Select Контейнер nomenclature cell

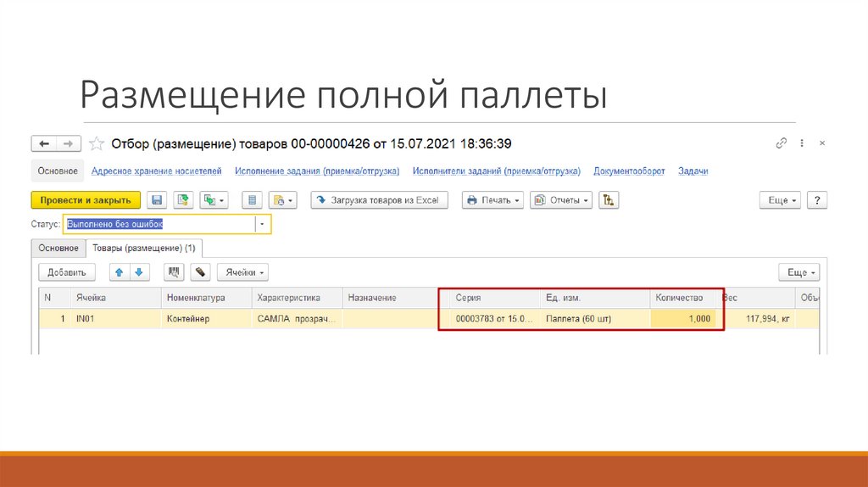coord(207,318)
